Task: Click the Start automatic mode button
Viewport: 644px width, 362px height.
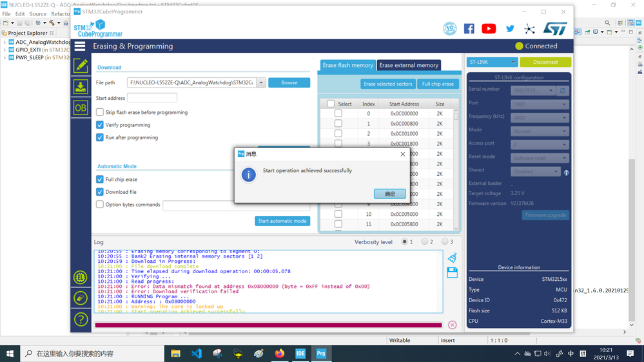Action: 282,221
